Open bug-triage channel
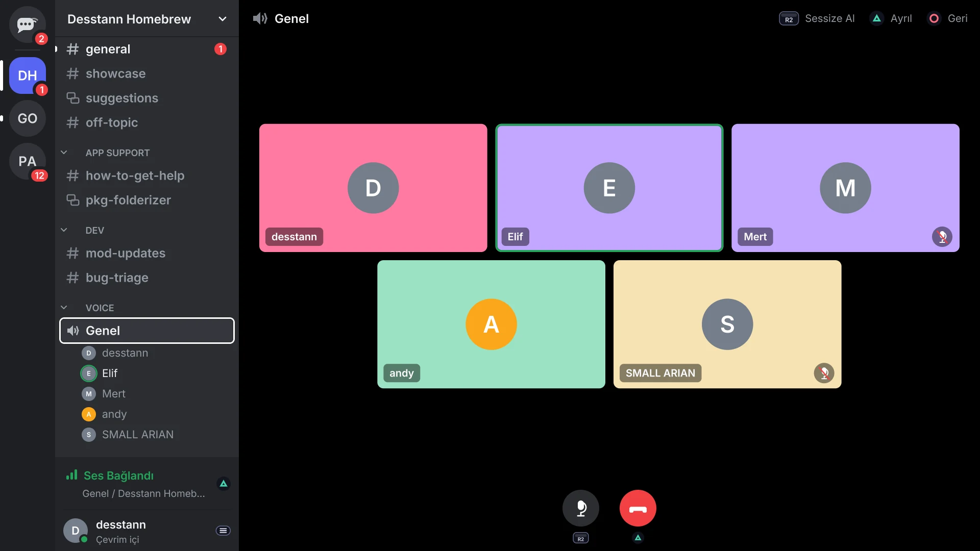Screen dimensions: 980x551 [147, 278]
